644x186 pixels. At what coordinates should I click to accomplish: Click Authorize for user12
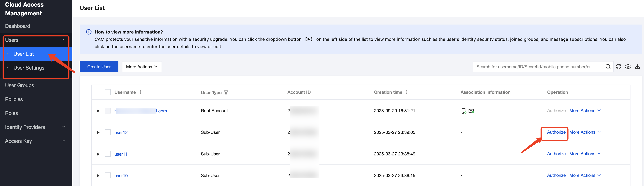coord(556,132)
